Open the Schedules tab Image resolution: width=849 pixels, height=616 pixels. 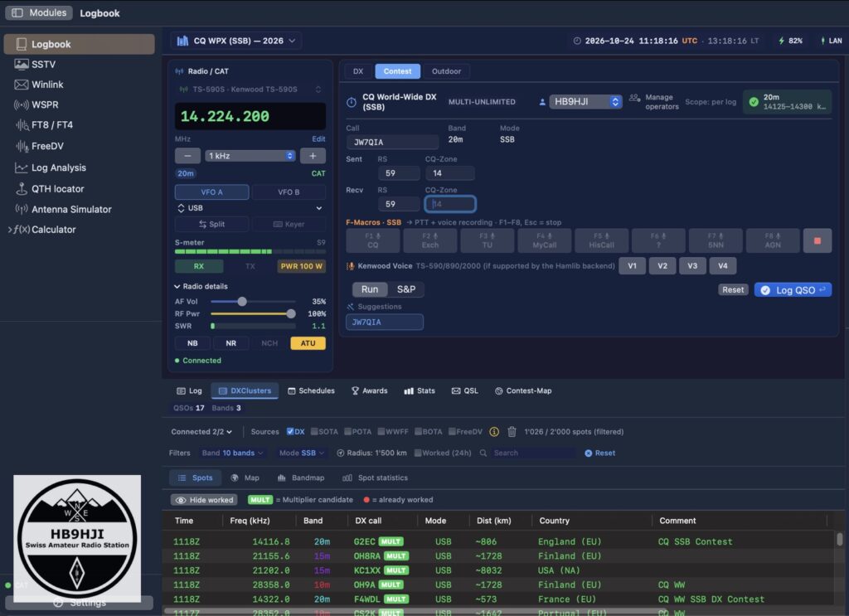311,390
